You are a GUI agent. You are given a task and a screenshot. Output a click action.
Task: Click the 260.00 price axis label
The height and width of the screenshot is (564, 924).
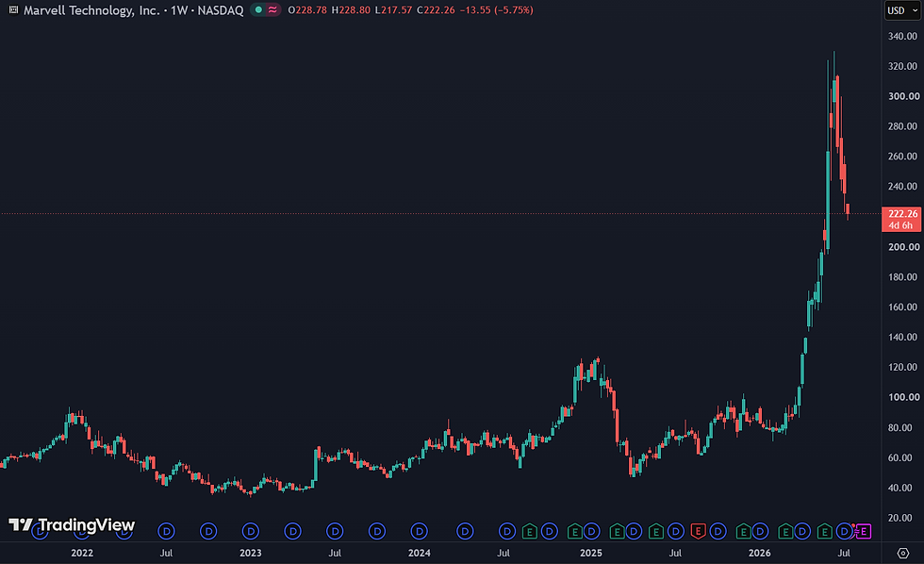click(x=902, y=157)
